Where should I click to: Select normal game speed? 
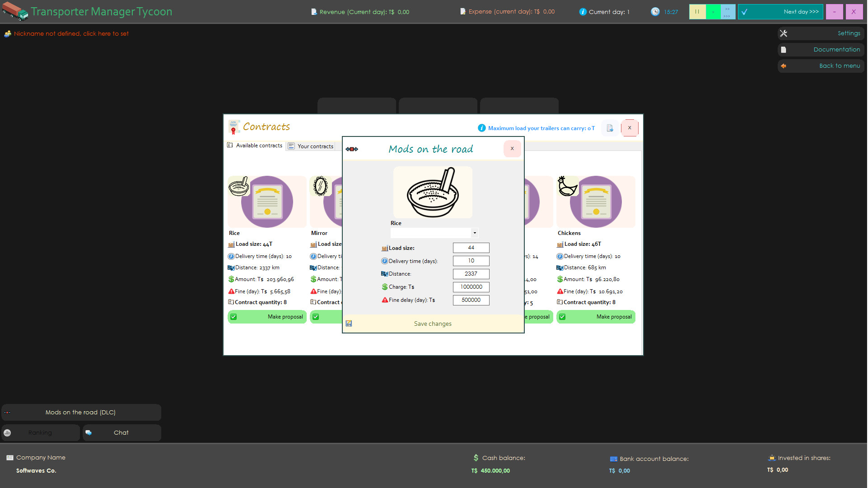712,11
